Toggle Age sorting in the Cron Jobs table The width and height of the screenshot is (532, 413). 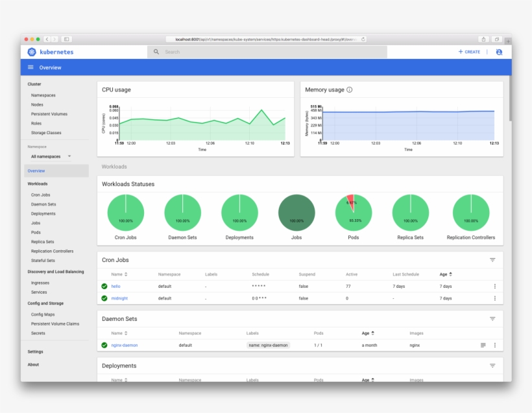tap(444, 274)
